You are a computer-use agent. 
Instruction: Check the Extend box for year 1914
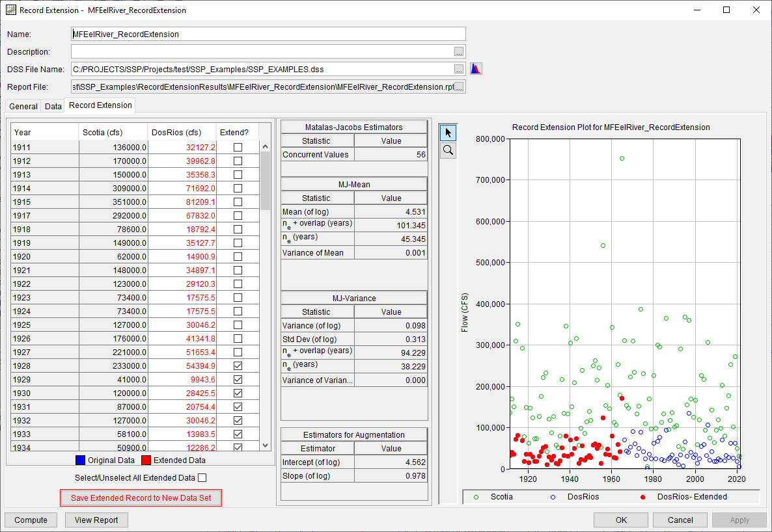[x=238, y=188]
